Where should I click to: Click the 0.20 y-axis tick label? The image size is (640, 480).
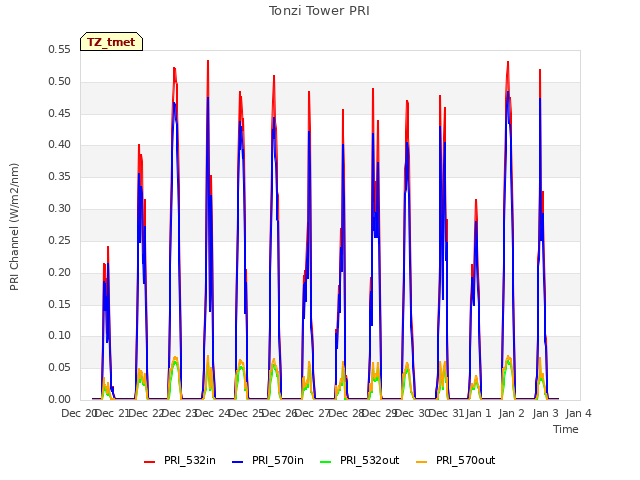(x=60, y=272)
